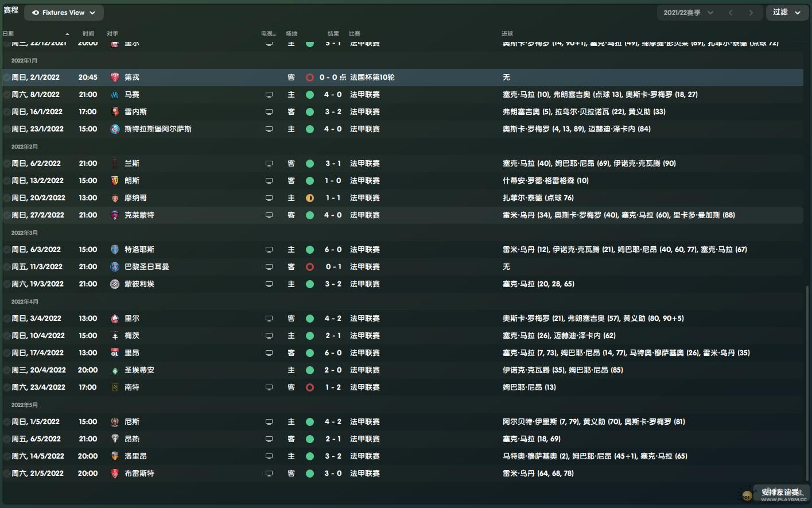Expand the 过滤 filter dropdown
The width and height of the screenshot is (812, 508).
[x=787, y=13]
